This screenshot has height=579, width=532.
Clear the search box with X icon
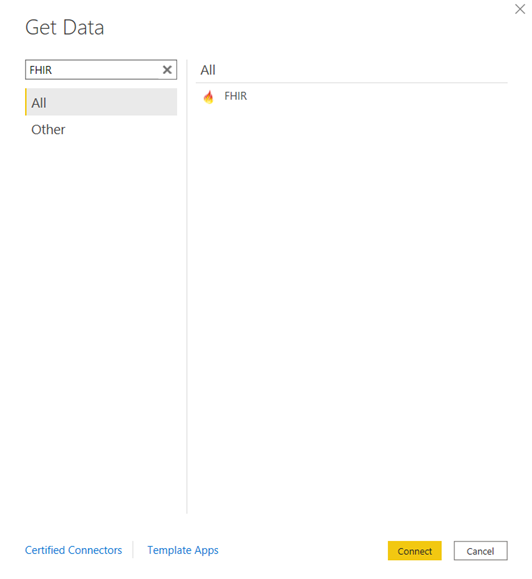[167, 70]
